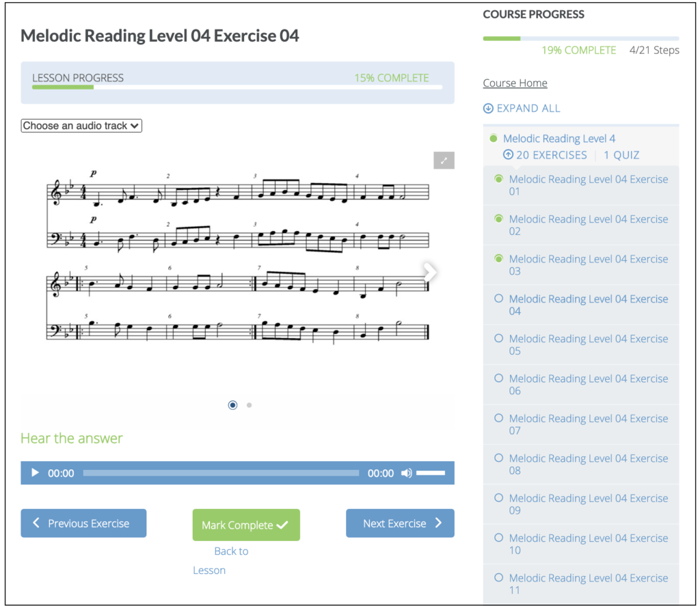
Task: Click the incomplete circle icon for Exercise 05
Action: pos(498,338)
